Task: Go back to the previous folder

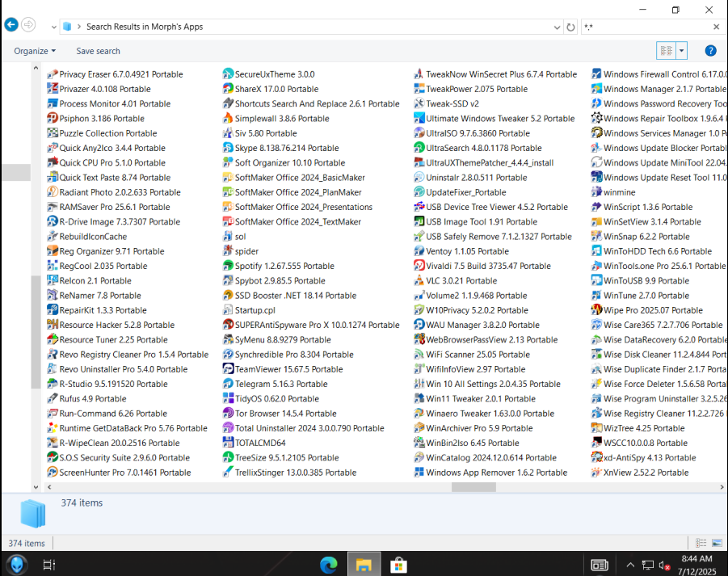Action: [x=11, y=24]
